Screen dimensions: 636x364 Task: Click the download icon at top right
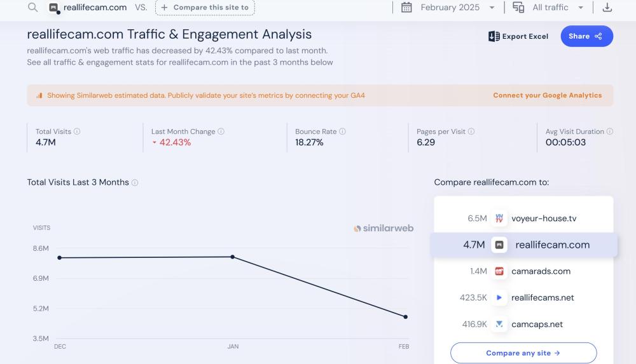click(607, 8)
